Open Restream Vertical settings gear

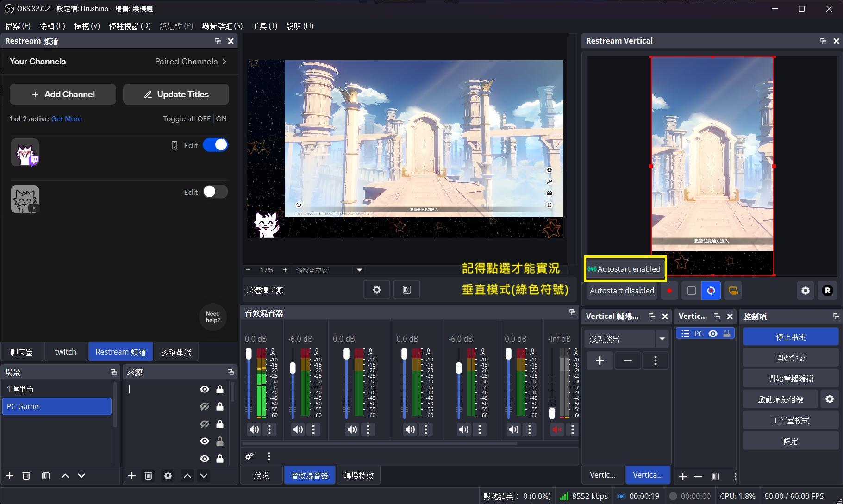pos(805,291)
